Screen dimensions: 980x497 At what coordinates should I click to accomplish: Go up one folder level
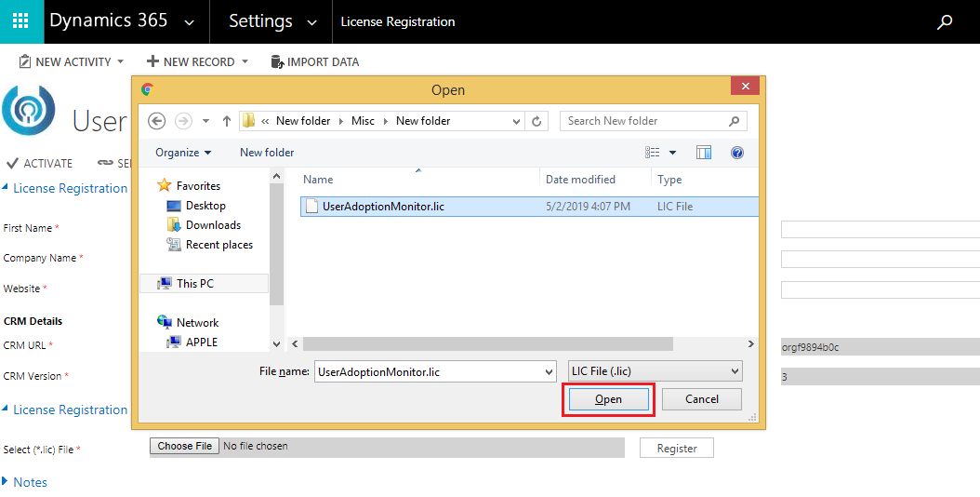point(227,121)
